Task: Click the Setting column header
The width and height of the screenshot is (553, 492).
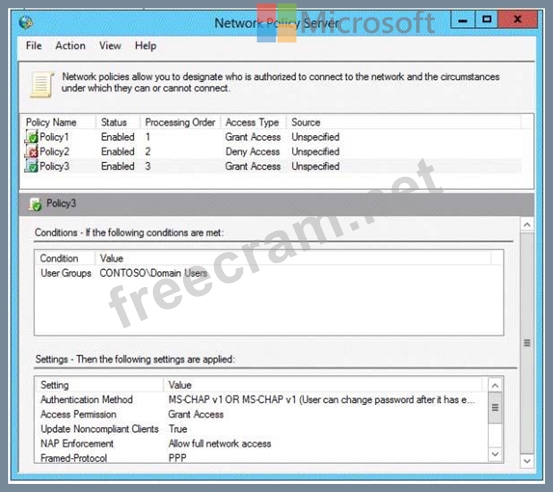Action: (x=54, y=385)
